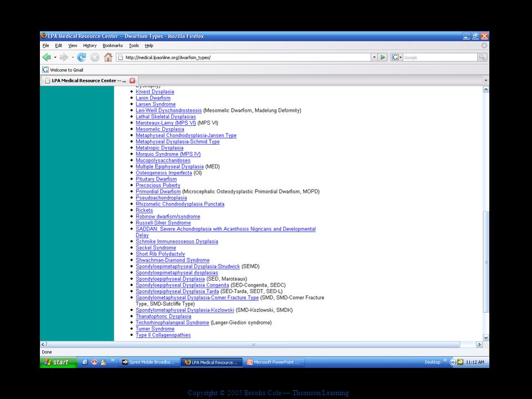Open the Metatropic Dysplasia link
This screenshot has height=399, width=532.
point(160,148)
